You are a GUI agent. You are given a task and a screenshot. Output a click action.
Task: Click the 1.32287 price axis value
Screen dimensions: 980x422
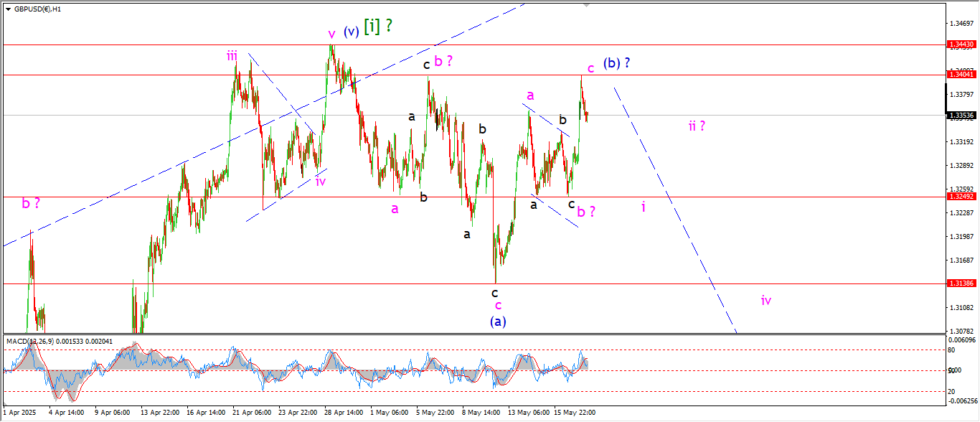[961, 213]
